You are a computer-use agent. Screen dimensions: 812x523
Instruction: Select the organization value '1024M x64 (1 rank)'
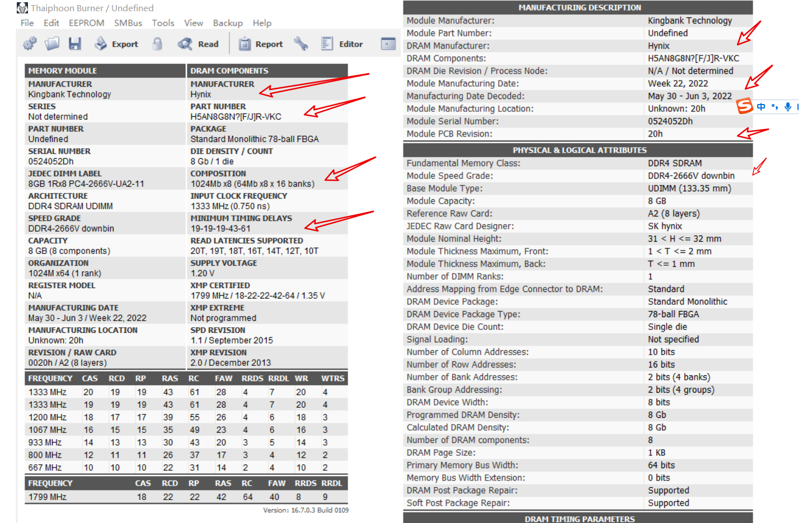point(65,273)
